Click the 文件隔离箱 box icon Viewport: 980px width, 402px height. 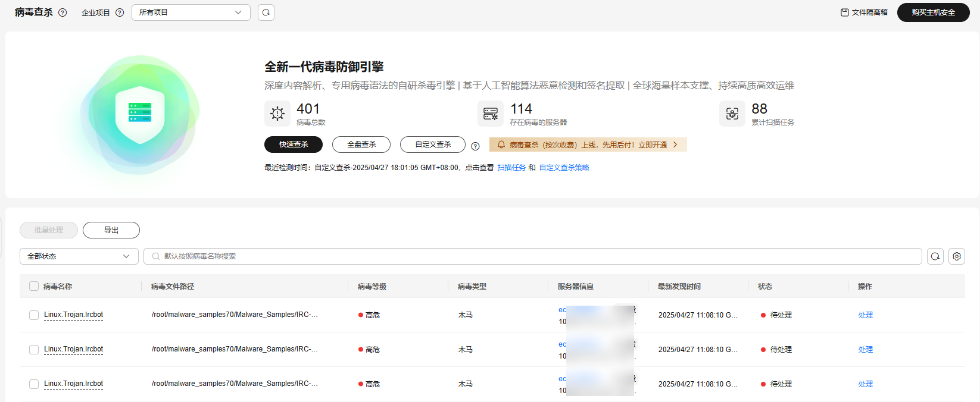(844, 12)
